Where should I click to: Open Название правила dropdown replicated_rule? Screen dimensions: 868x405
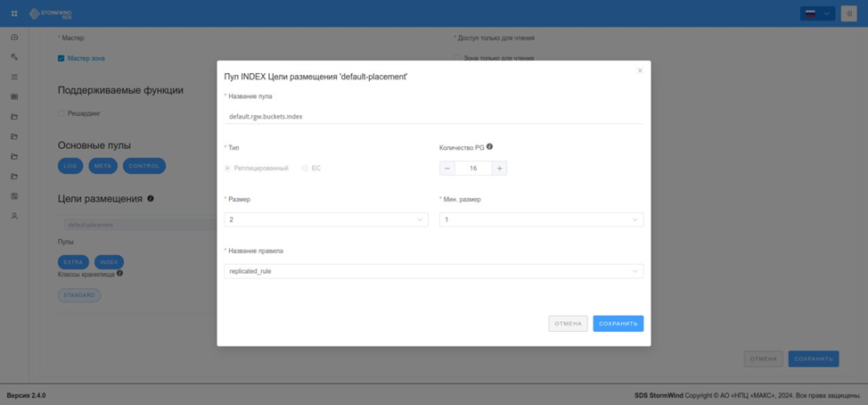pyautogui.click(x=433, y=271)
